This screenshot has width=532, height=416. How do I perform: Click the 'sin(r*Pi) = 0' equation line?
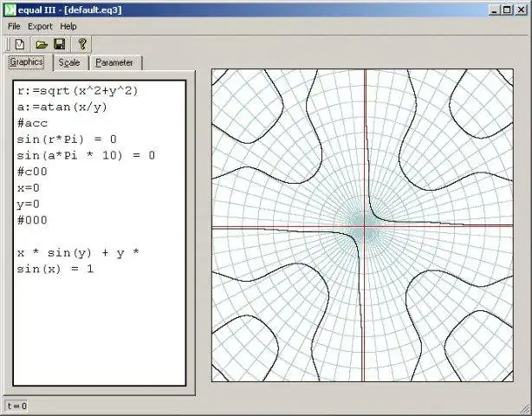tap(67, 140)
